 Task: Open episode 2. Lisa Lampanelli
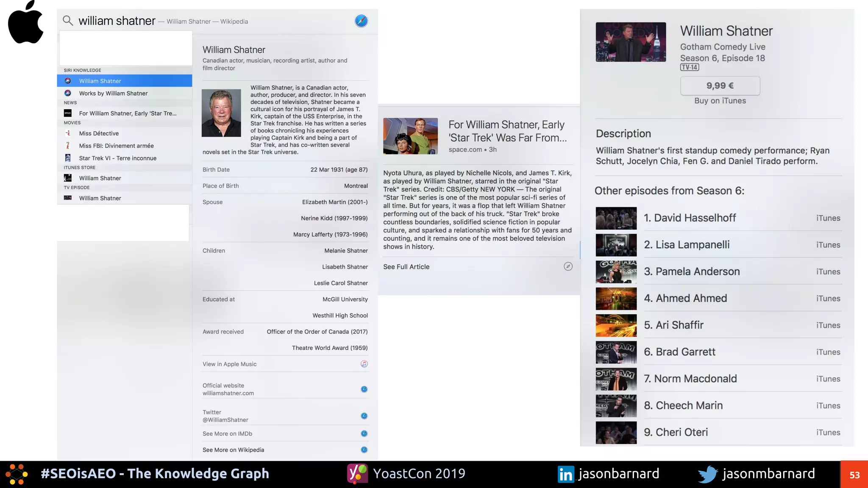718,244
